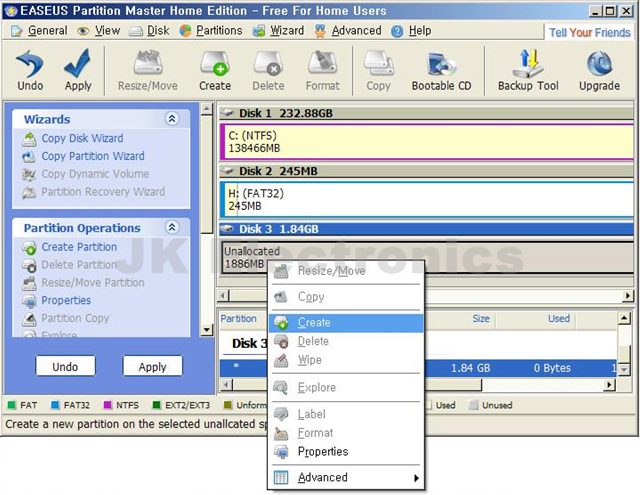Open the Advanced menu in menu bar
640x495 pixels.
tap(348, 31)
